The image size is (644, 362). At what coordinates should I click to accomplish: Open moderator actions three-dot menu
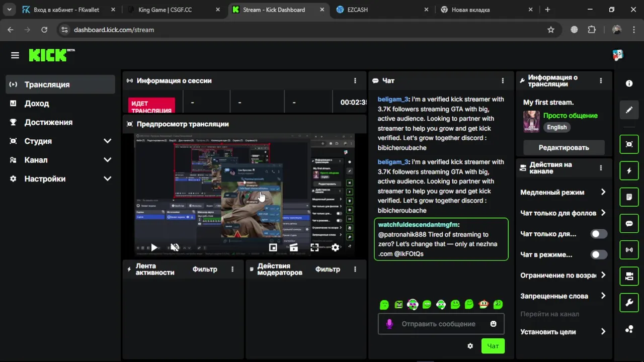(x=355, y=269)
